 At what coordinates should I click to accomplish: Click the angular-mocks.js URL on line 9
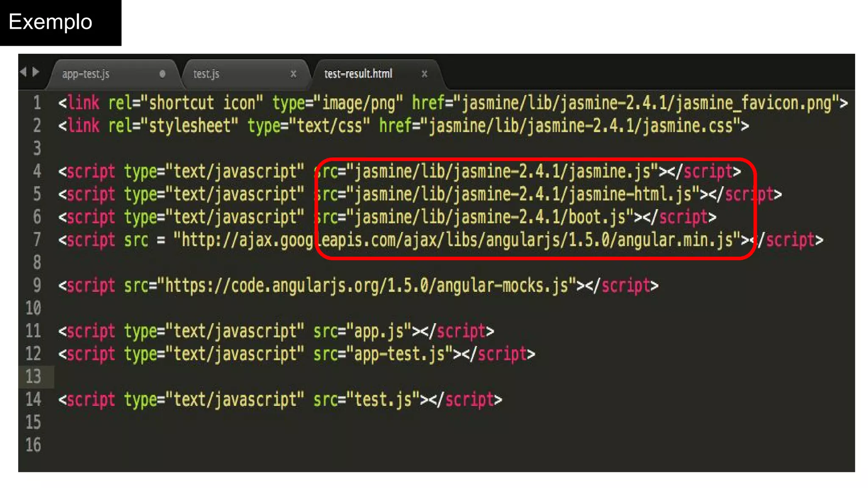coord(367,286)
